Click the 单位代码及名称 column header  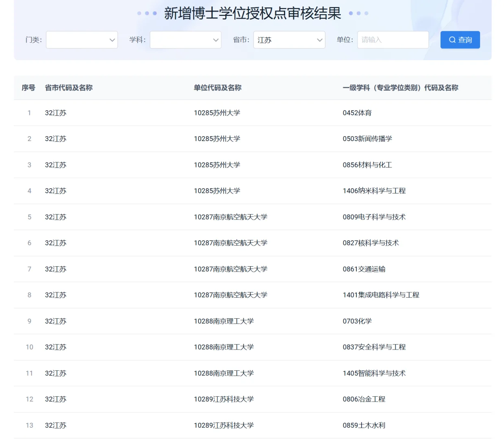click(x=218, y=88)
